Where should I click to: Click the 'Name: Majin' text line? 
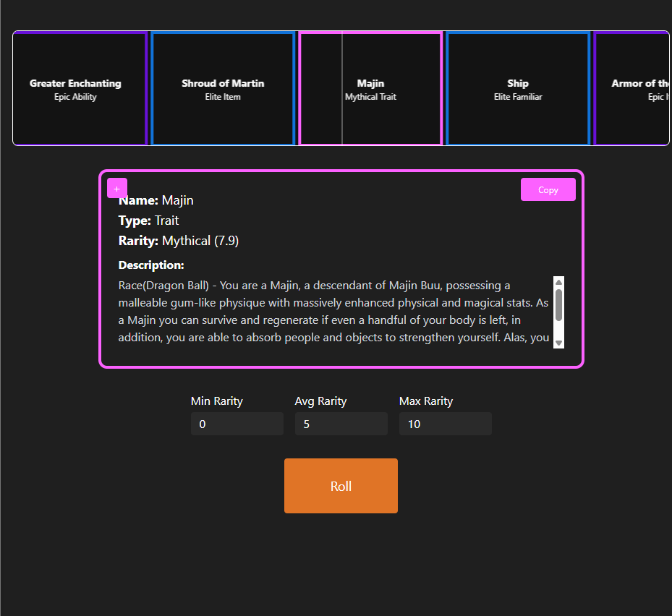click(156, 200)
